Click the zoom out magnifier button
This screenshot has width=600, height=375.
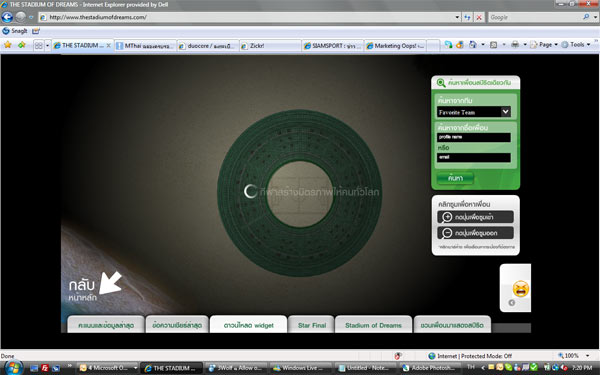click(475, 233)
